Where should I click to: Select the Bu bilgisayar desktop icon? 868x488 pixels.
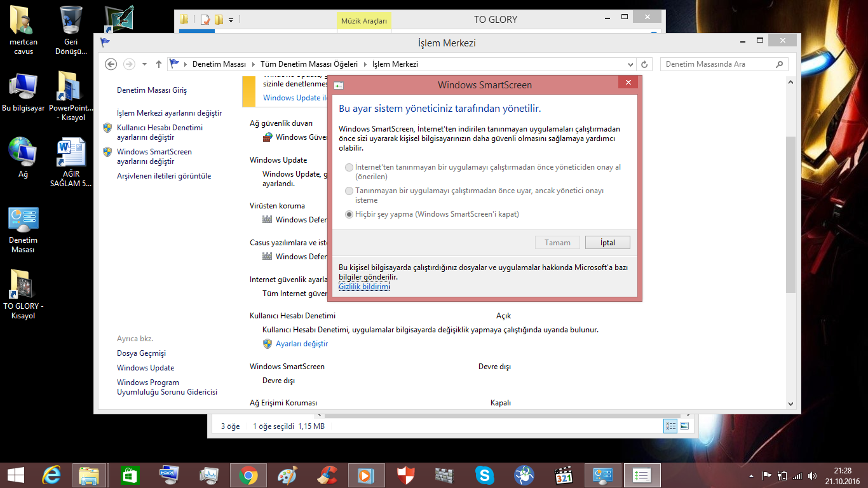[24, 93]
